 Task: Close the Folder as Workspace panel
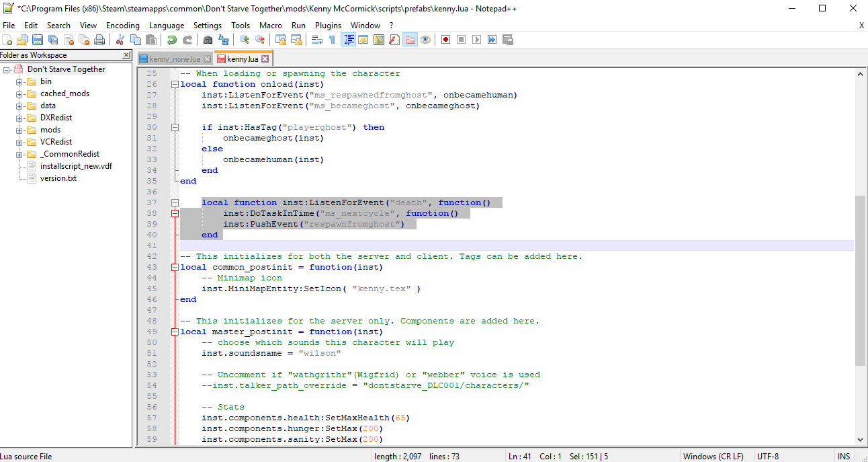coord(126,55)
